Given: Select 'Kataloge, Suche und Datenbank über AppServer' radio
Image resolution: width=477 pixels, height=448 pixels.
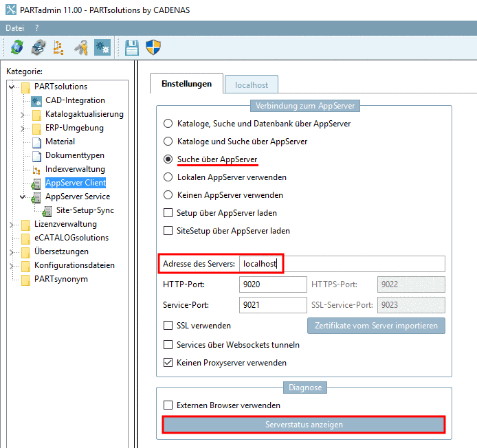Looking at the screenshot, I should (x=168, y=124).
